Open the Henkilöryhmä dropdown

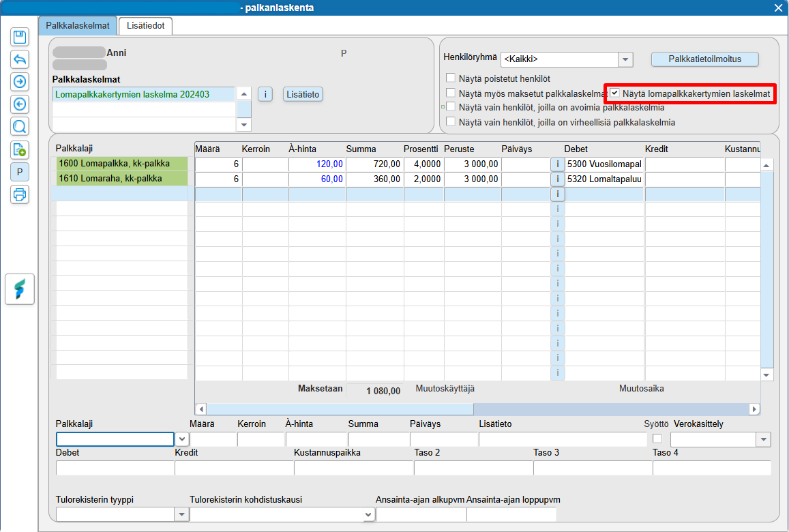pyautogui.click(x=625, y=59)
